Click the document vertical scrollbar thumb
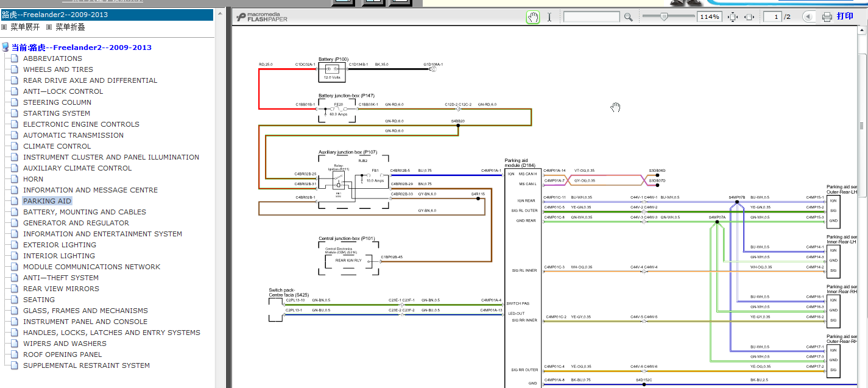Screen dimensions: 868x388 (862, 125)
